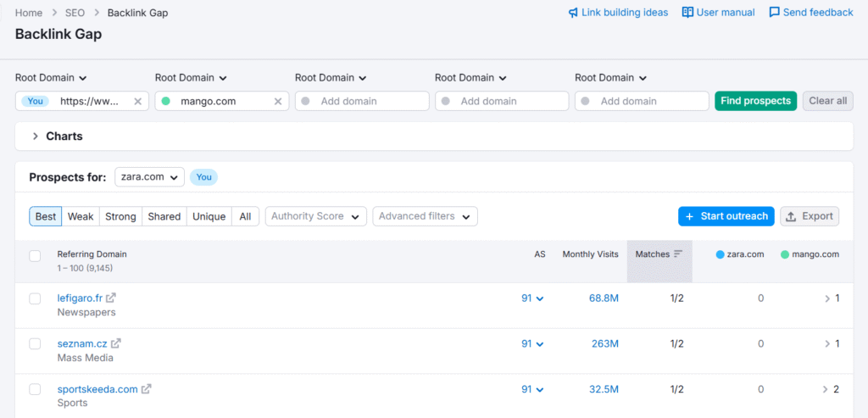
Task: Select the Unique tab
Action: pos(209,216)
